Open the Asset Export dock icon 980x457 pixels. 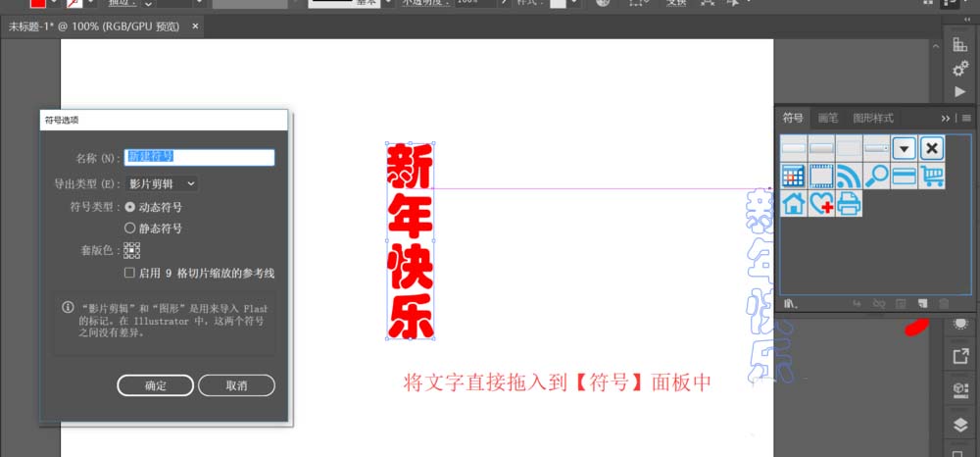click(960, 357)
